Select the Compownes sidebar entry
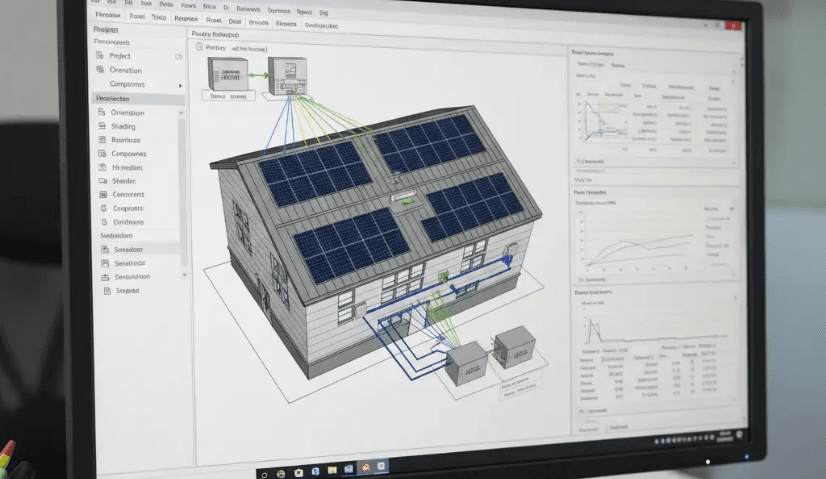Screen dimensions: 826x479 coord(128,154)
